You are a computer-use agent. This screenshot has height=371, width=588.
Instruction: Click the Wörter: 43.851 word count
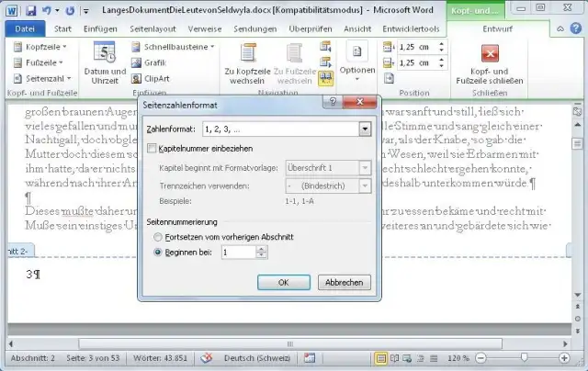pos(160,358)
